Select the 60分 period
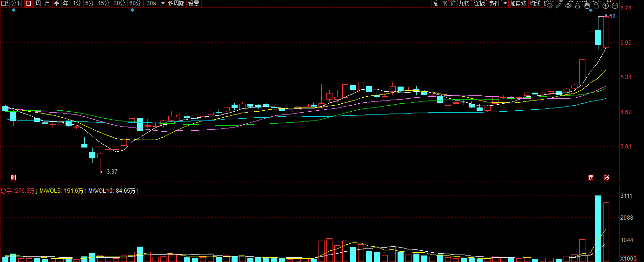Viewport: 644px width, 262px height. coord(135,3)
